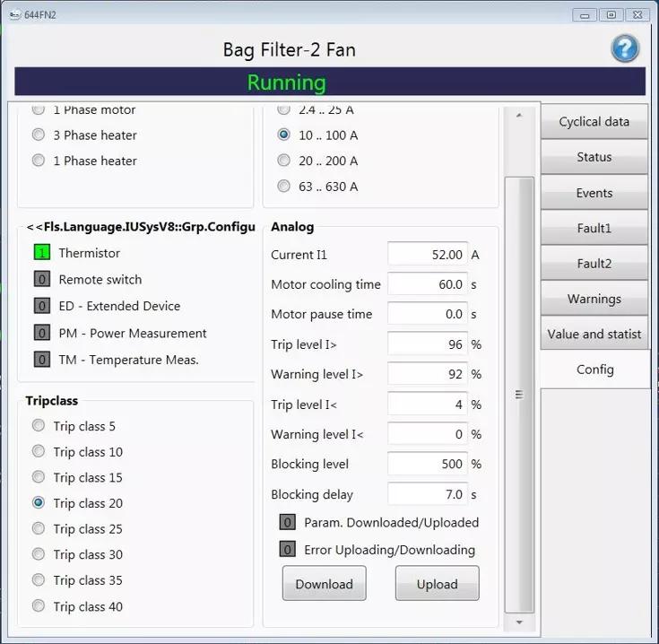
Task: Switch to the Fault1 tab
Action: point(594,228)
